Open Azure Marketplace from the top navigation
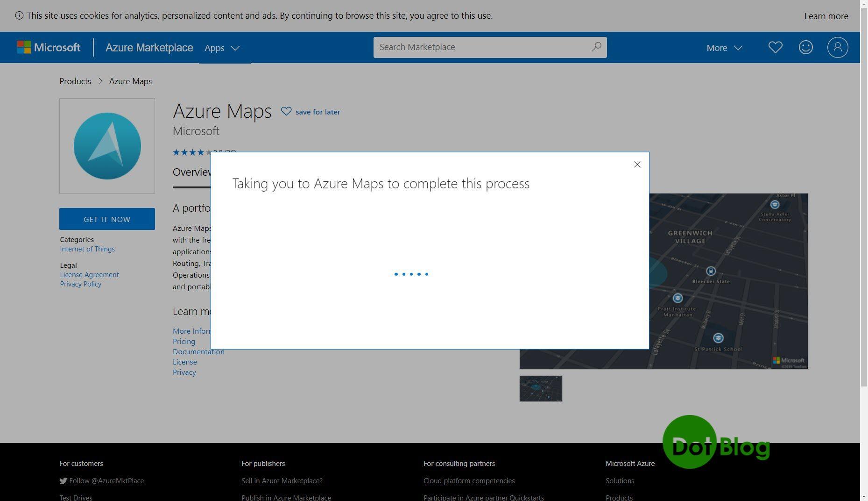The image size is (868, 501). 149,47
